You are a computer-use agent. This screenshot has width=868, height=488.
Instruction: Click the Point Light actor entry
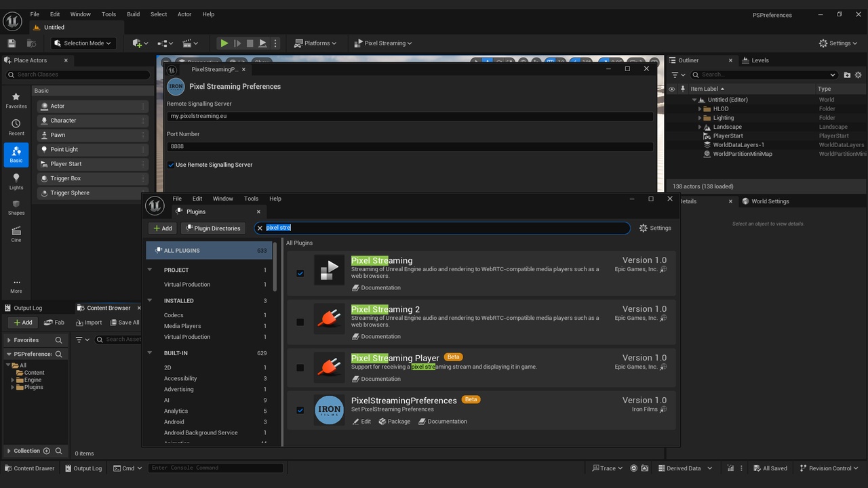pyautogui.click(x=92, y=149)
